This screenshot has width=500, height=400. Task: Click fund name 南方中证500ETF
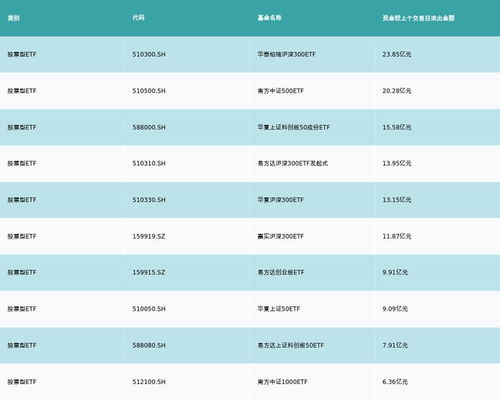[x=280, y=91]
